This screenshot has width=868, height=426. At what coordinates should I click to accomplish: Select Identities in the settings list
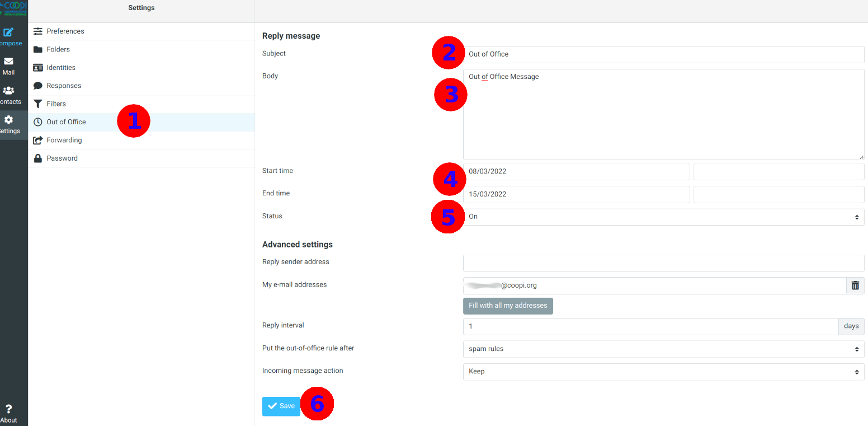(61, 68)
